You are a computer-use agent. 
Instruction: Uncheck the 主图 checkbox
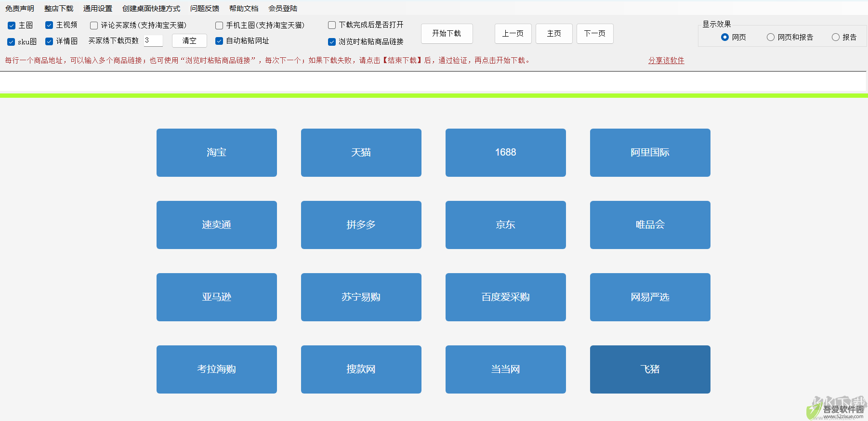[x=12, y=26]
